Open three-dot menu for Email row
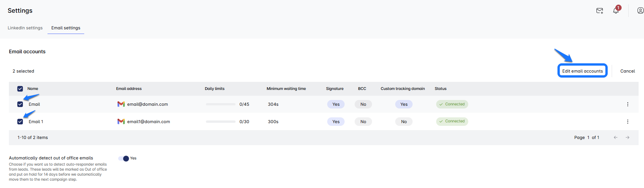The height and width of the screenshot is (188, 644). click(627, 104)
